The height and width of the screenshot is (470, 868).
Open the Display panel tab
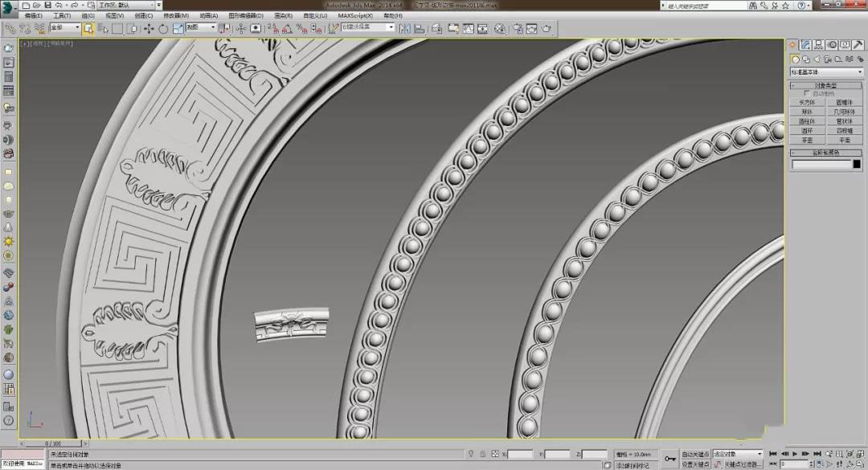point(844,45)
